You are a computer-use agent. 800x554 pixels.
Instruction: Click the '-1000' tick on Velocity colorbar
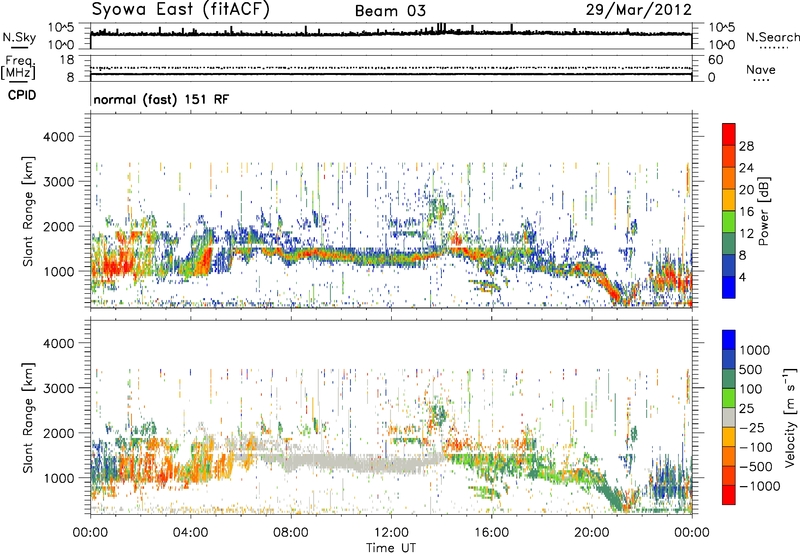click(759, 486)
